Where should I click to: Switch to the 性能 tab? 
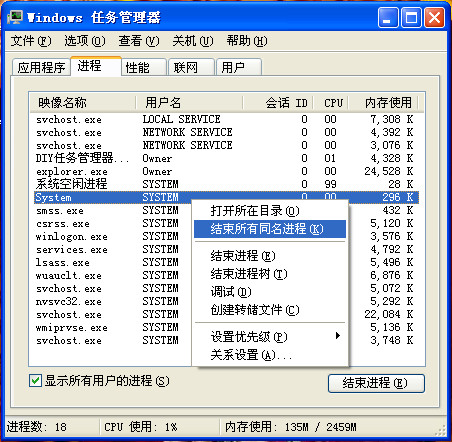[144, 67]
